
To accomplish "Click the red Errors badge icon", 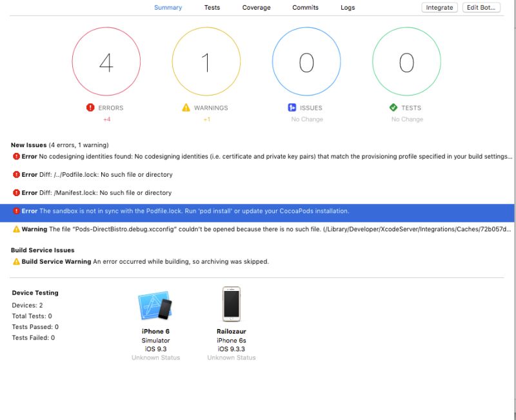I will [90, 108].
